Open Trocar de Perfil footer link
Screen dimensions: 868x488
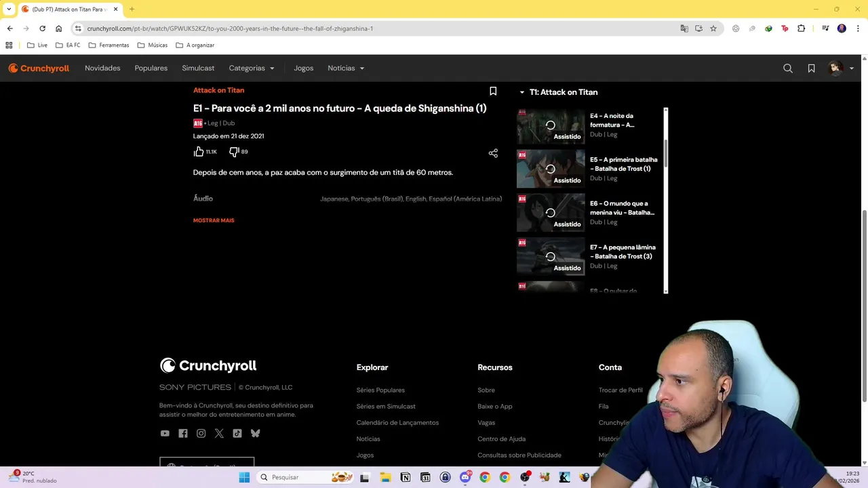click(620, 390)
